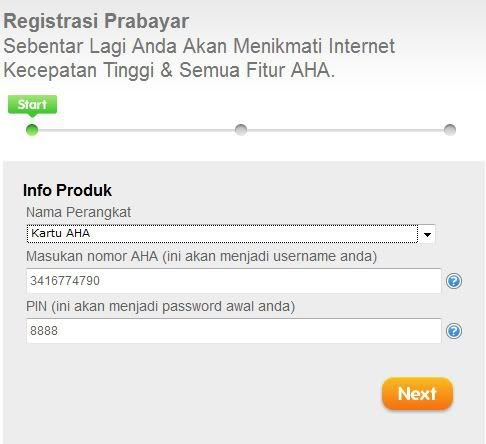Click the green Start badge
The width and height of the screenshot is (486, 444).
tap(32, 105)
